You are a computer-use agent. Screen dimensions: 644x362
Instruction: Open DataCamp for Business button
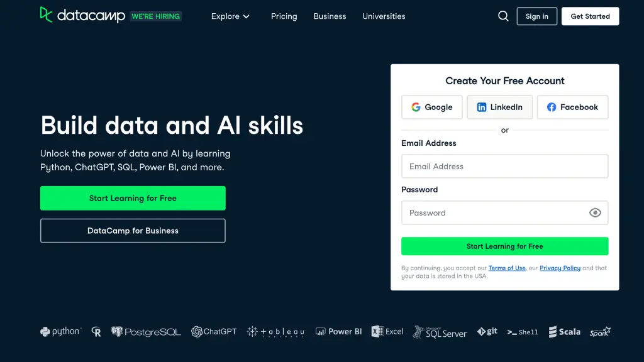point(133,231)
